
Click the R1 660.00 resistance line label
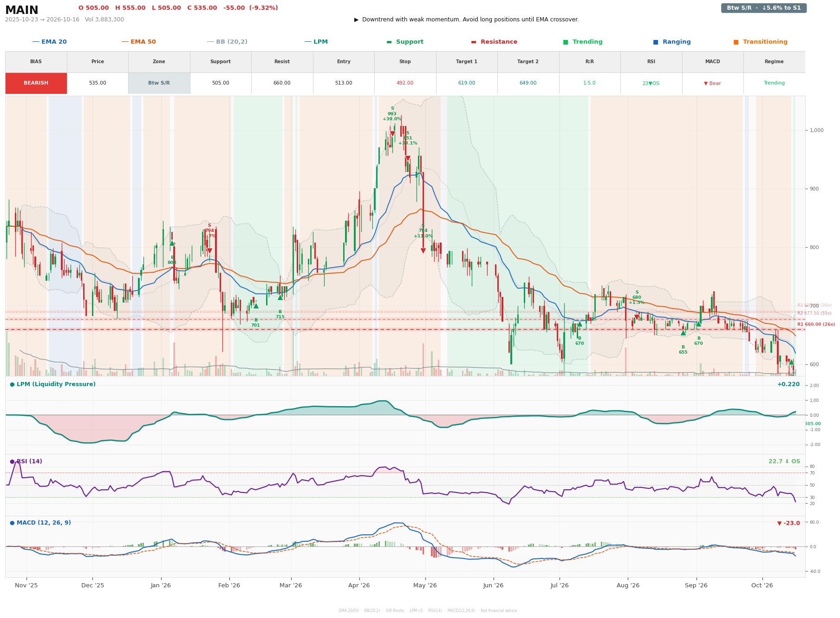click(x=816, y=324)
